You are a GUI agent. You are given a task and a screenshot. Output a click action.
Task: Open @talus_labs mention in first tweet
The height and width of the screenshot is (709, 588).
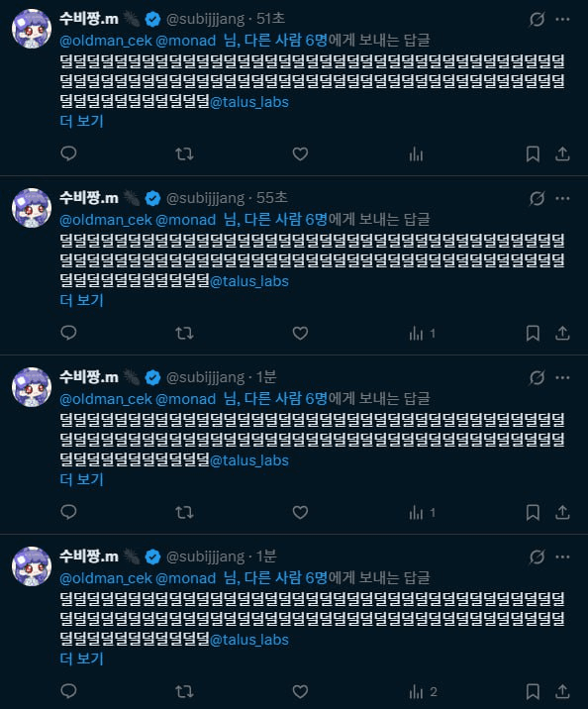249,102
